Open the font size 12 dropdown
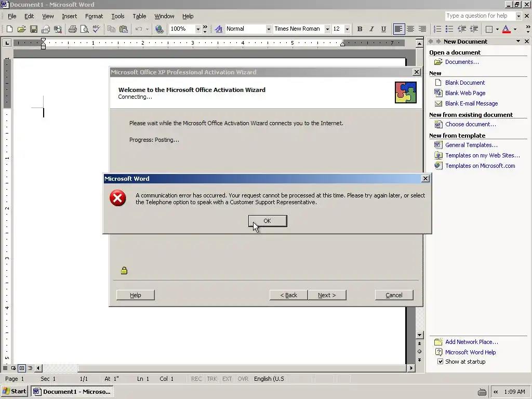The width and height of the screenshot is (532, 399). [347, 29]
